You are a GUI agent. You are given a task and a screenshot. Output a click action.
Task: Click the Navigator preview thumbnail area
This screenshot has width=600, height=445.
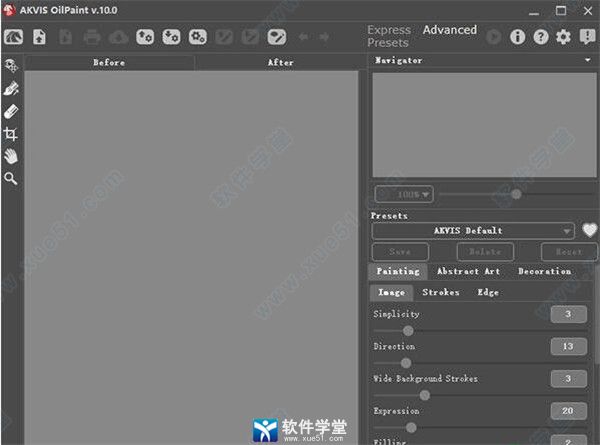[484, 125]
